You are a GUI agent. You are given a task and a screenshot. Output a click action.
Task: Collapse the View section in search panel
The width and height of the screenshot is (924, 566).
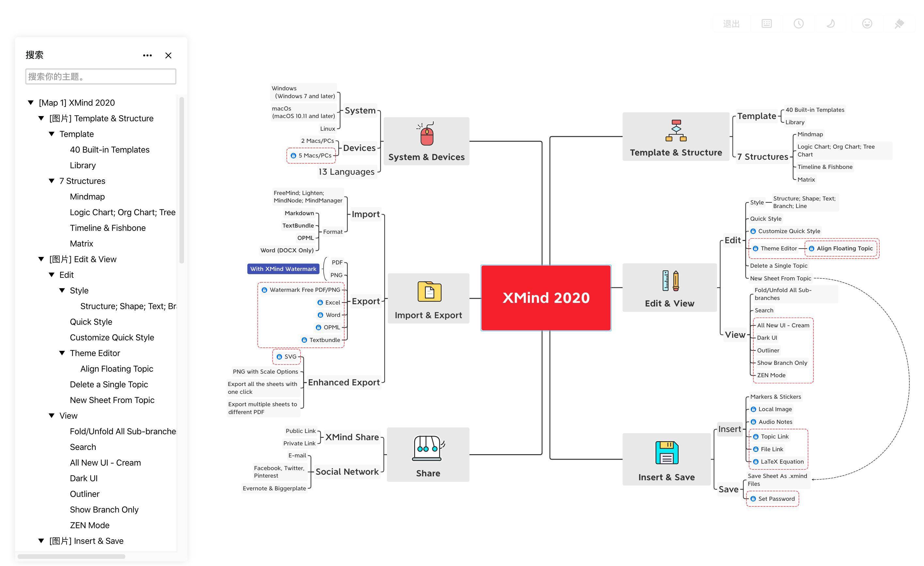pos(51,415)
